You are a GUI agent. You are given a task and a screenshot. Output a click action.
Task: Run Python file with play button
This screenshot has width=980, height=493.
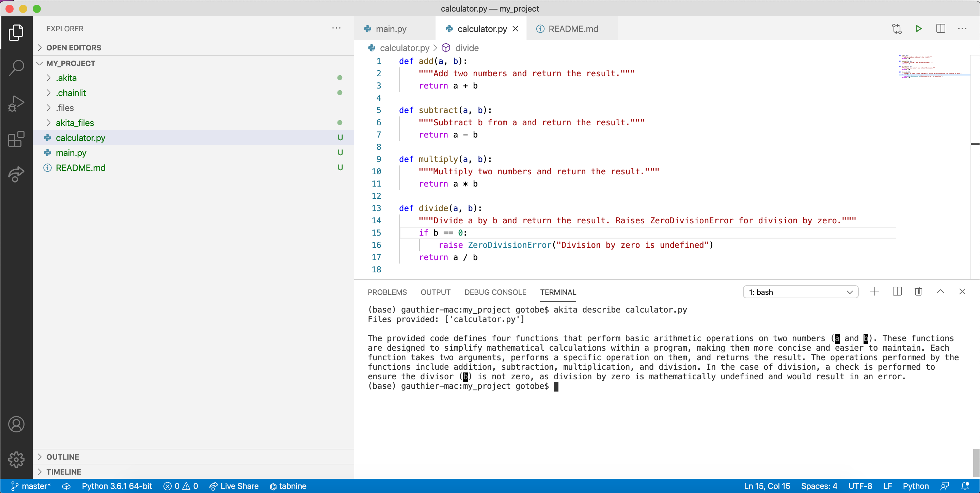coord(918,29)
